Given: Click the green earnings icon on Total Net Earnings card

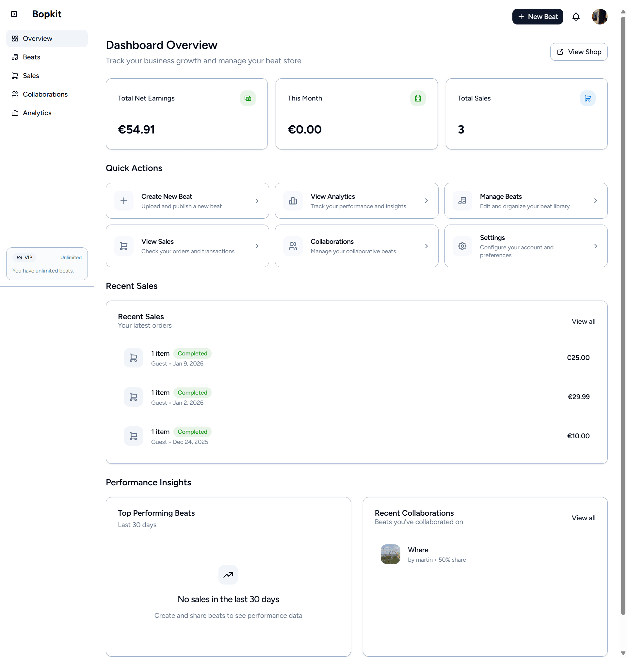Looking at the screenshot, I should 248,98.
